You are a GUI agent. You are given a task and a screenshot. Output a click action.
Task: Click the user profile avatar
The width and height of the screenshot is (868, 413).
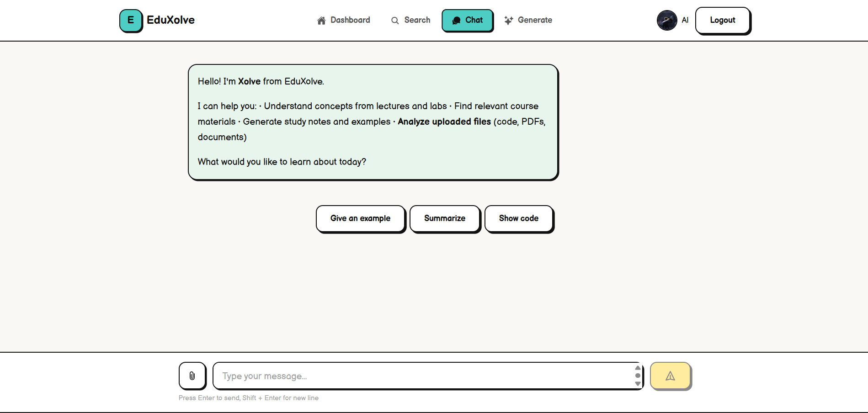click(667, 20)
